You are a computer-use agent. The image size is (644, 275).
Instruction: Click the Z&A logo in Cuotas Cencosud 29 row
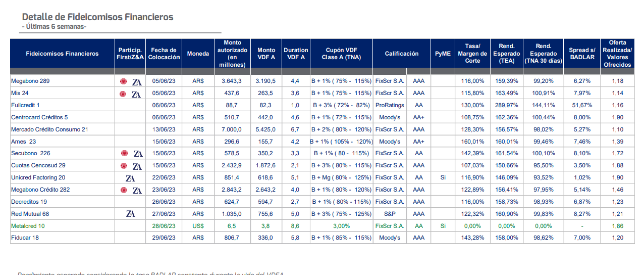coord(137,166)
